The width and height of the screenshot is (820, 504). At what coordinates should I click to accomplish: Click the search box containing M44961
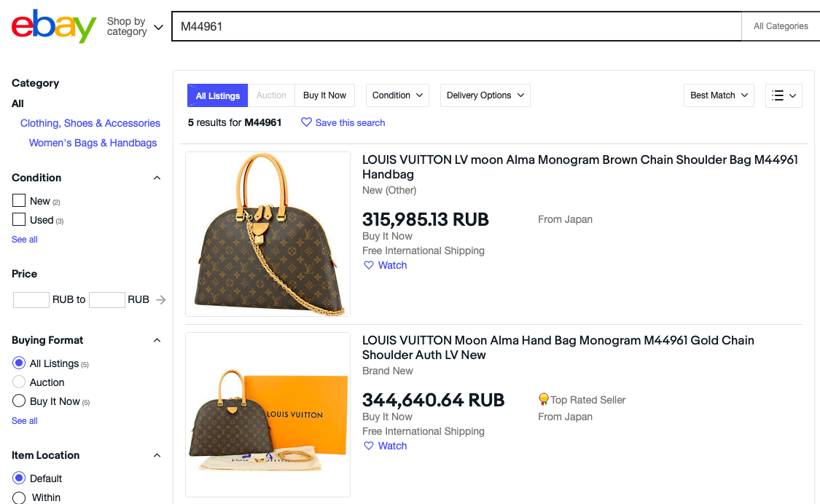coord(456,27)
